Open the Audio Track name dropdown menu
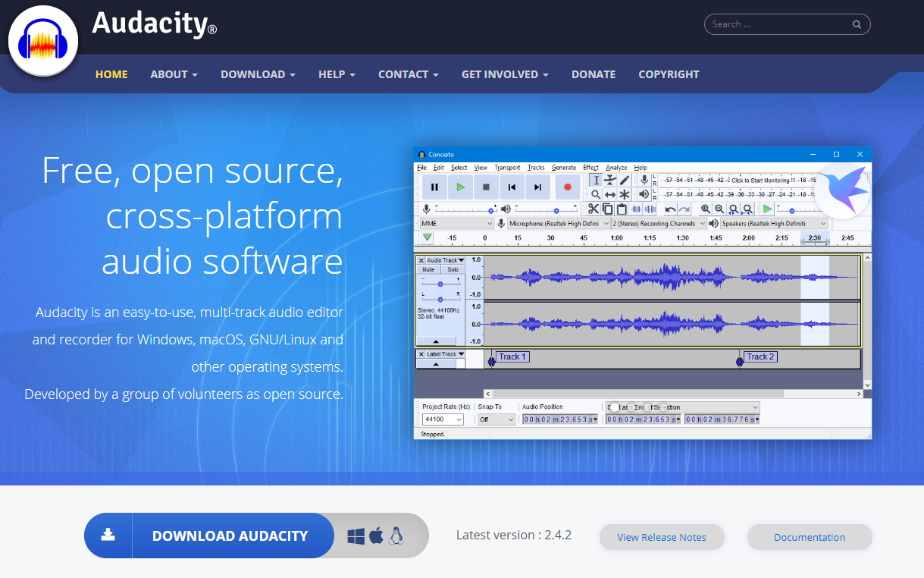This screenshot has height=578, width=924. (445, 260)
